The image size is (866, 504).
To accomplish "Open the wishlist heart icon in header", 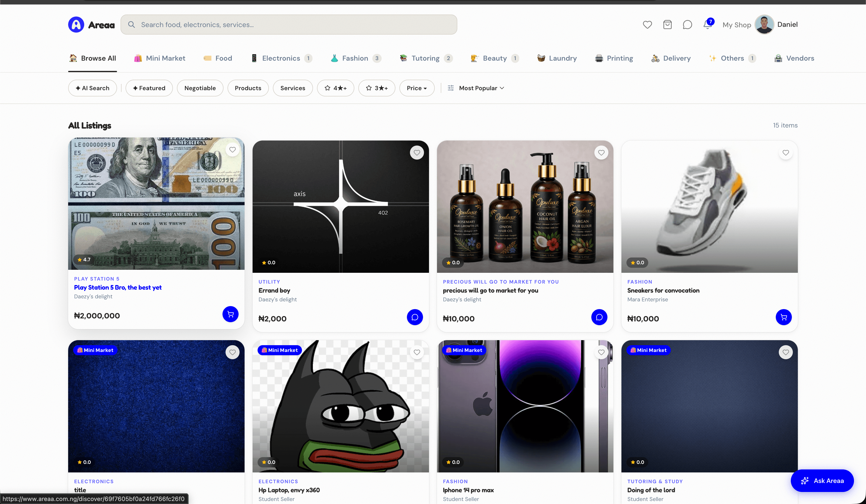I will click(647, 25).
